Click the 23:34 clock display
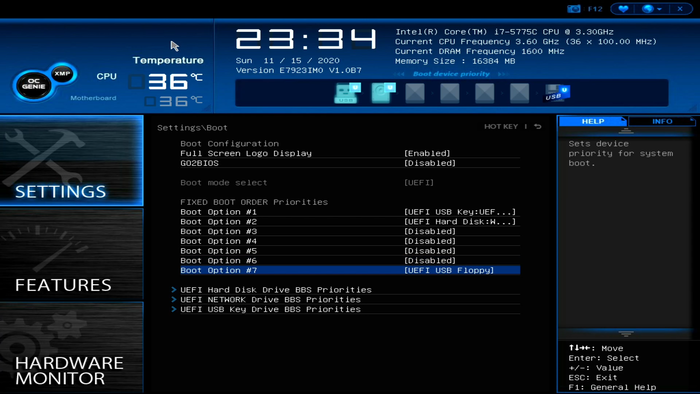700x394 pixels. (x=306, y=40)
